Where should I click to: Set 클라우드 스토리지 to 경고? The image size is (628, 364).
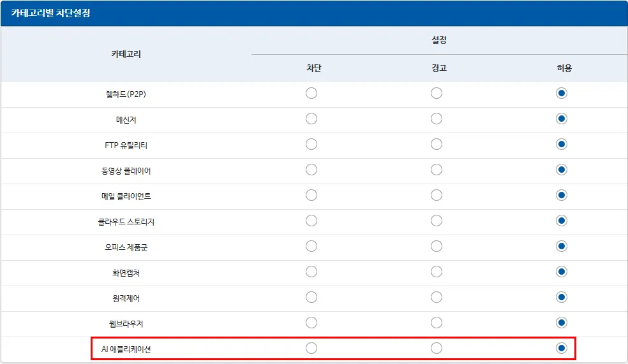pyautogui.click(x=437, y=221)
